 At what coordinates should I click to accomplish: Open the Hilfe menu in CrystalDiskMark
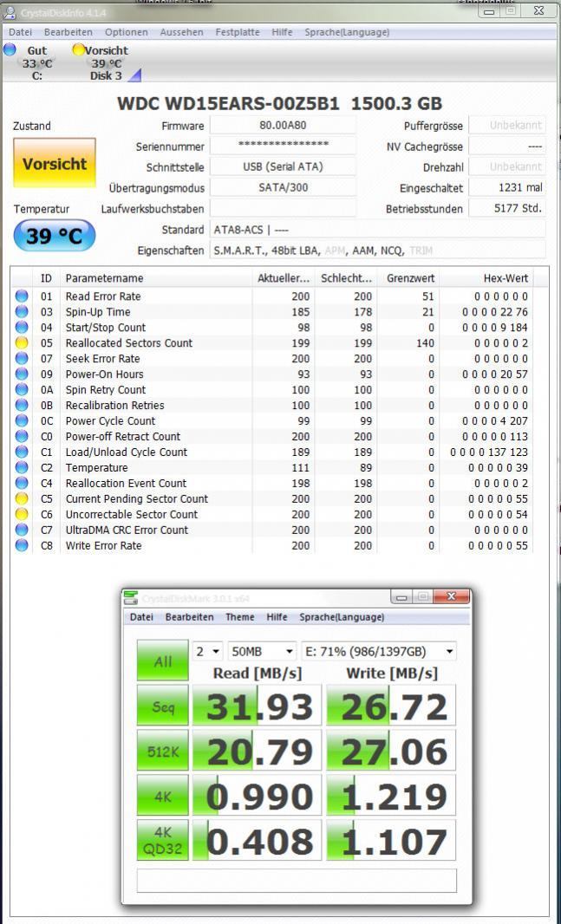click(x=277, y=617)
